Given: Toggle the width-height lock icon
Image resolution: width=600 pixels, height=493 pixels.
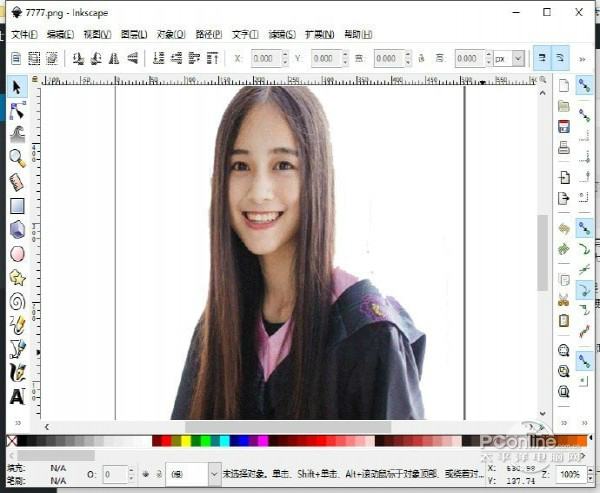Looking at the screenshot, I should click(x=421, y=58).
